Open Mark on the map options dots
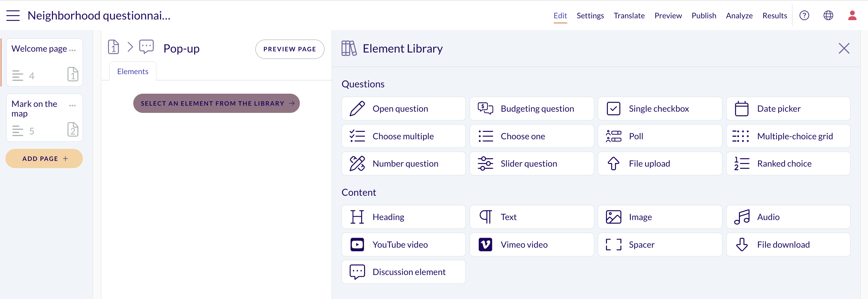Screen dimensions: 868x299 pyautogui.click(x=72, y=105)
